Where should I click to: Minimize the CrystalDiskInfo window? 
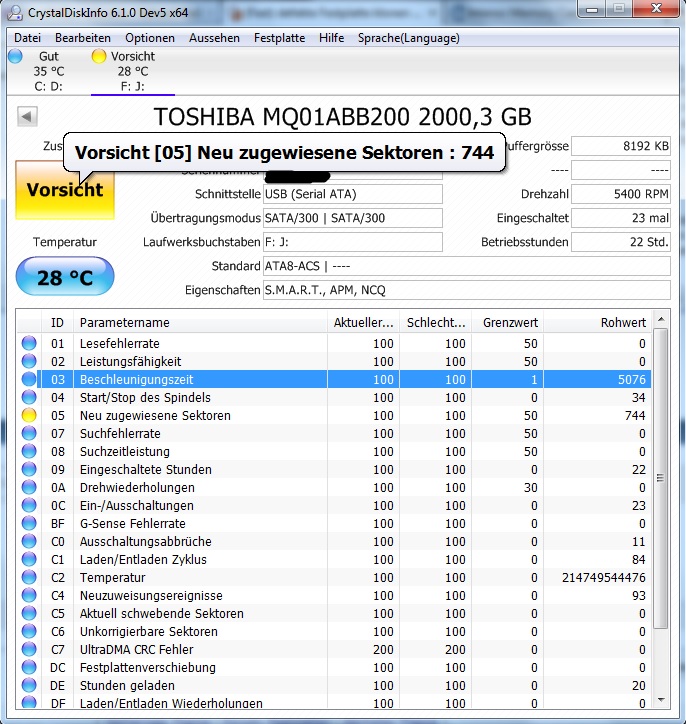tap(592, 9)
